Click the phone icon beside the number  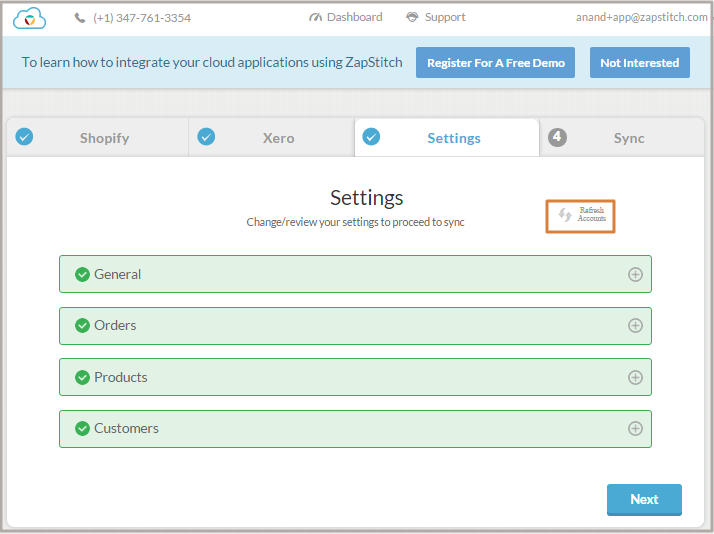(80, 18)
